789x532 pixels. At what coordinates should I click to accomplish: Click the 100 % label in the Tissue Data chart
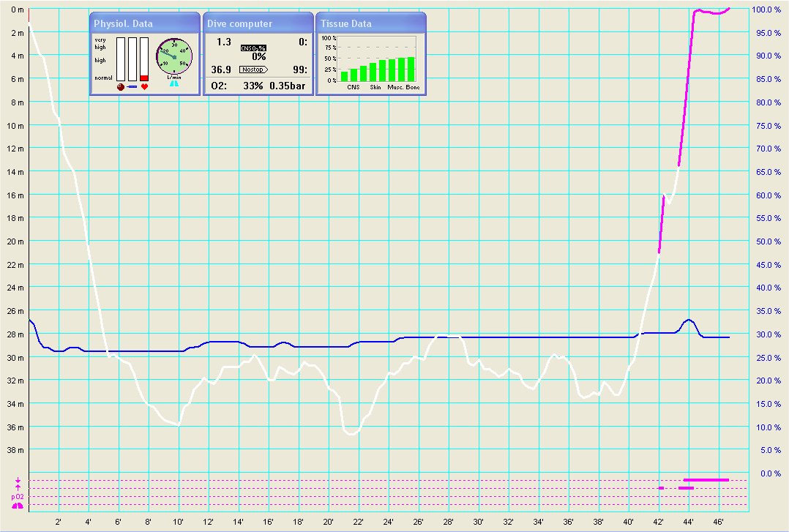coord(329,38)
